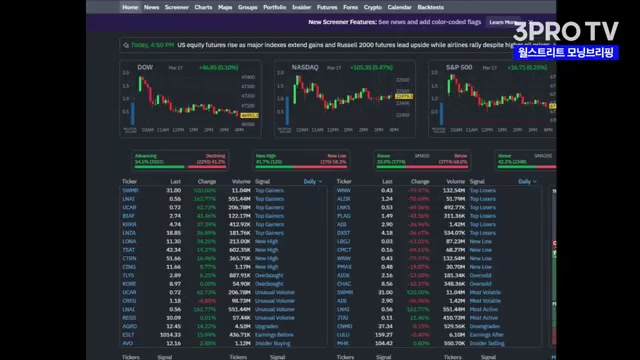The height and width of the screenshot is (360, 640).
Task: Open ticker MHK in Insider Selling row
Action: [x=342, y=343]
